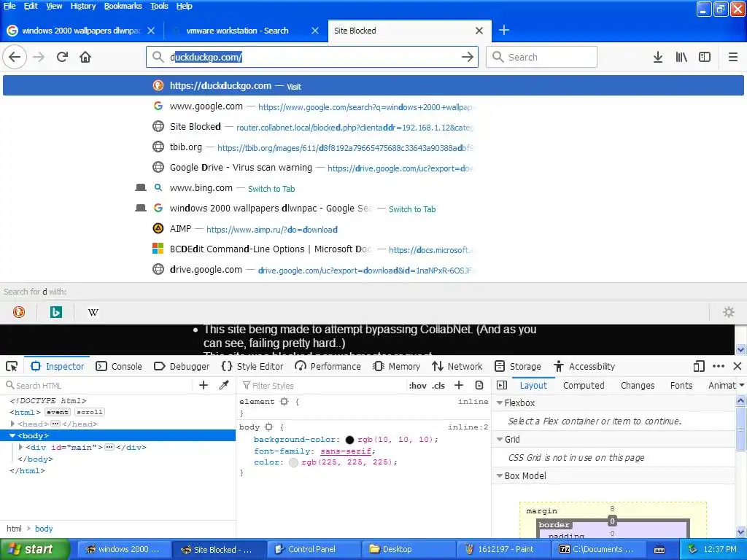This screenshot has width=747, height=560.
Task: Close the vmware workstation Search tab
Action: tap(315, 31)
